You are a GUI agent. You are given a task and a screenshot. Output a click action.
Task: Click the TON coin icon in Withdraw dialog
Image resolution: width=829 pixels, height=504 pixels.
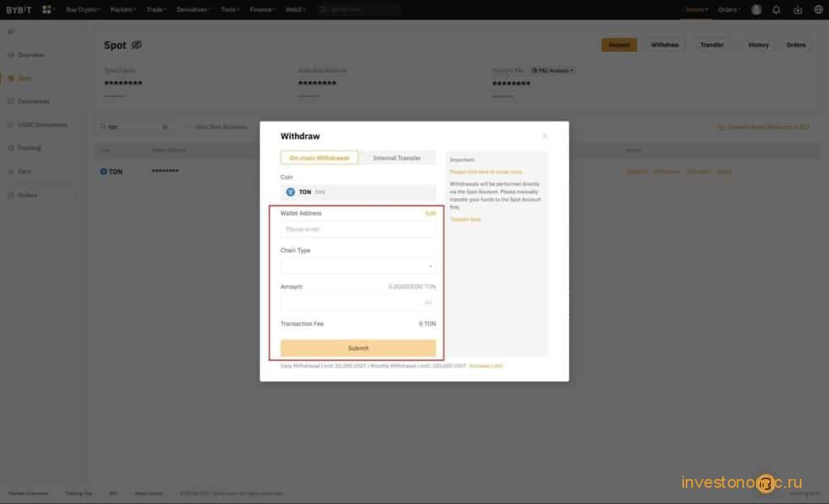pos(291,192)
